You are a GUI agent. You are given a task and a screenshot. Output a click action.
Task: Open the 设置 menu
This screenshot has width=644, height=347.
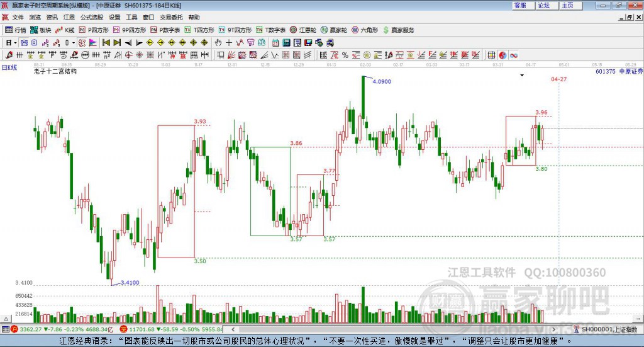(x=114, y=17)
